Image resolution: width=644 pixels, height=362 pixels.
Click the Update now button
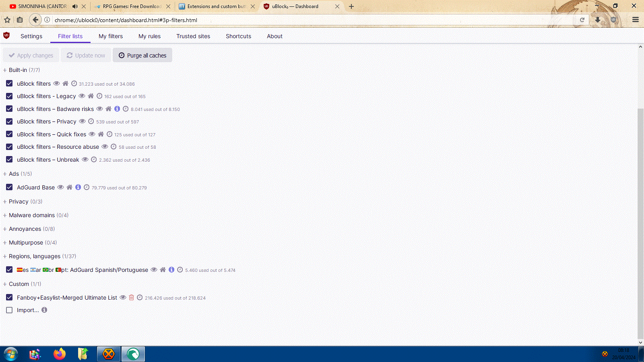86,56
